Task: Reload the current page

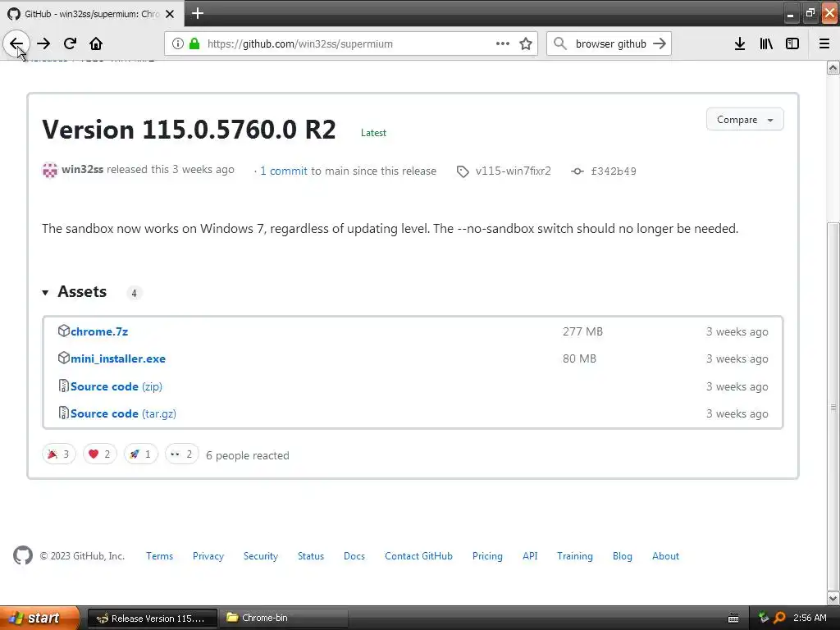Action: pos(70,44)
